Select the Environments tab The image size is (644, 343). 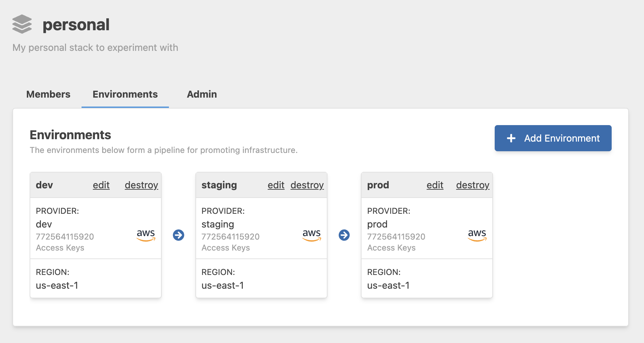[x=125, y=94]
